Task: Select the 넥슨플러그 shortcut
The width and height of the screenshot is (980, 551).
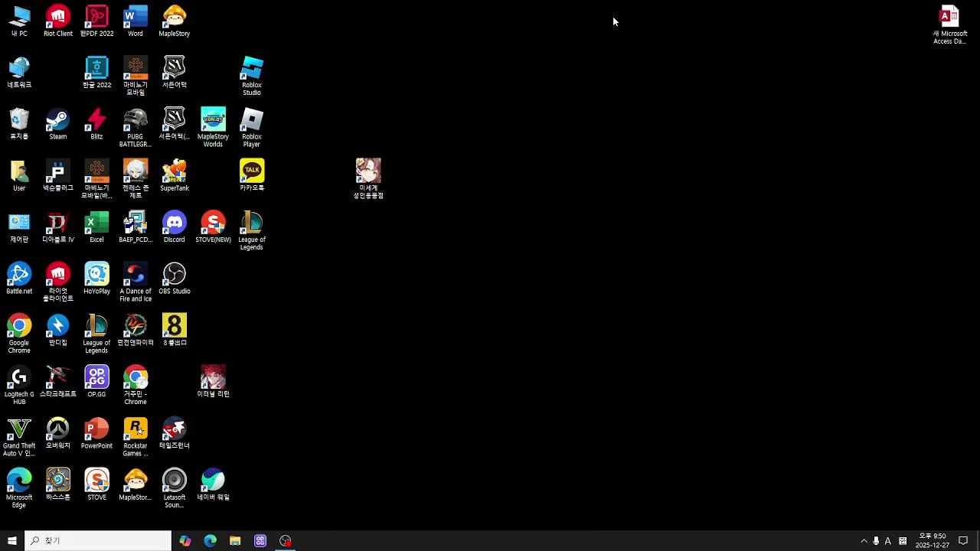Action: (x=58, y=176)
